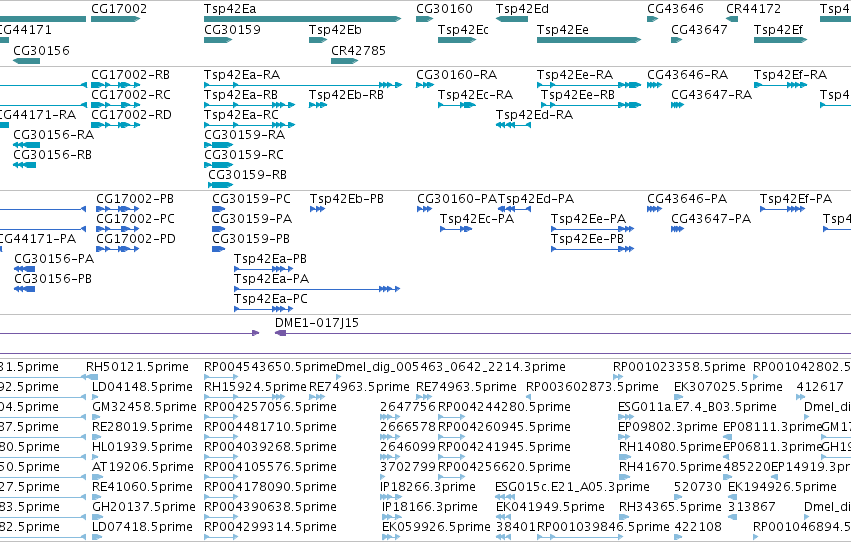The image size is (851, 542).
Task: Select transcript CG30156-RB
Action: [x=52, y=155]
